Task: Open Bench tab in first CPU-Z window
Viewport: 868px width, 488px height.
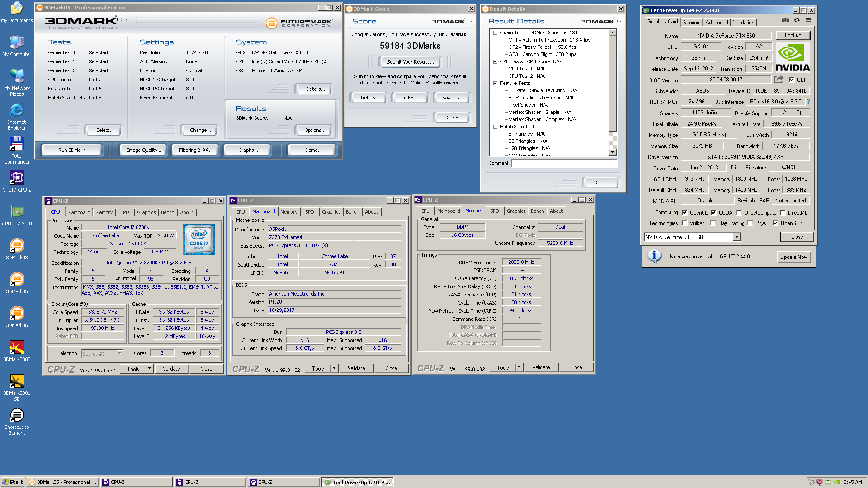Action: pyautogui.click(x=167, y=212)
